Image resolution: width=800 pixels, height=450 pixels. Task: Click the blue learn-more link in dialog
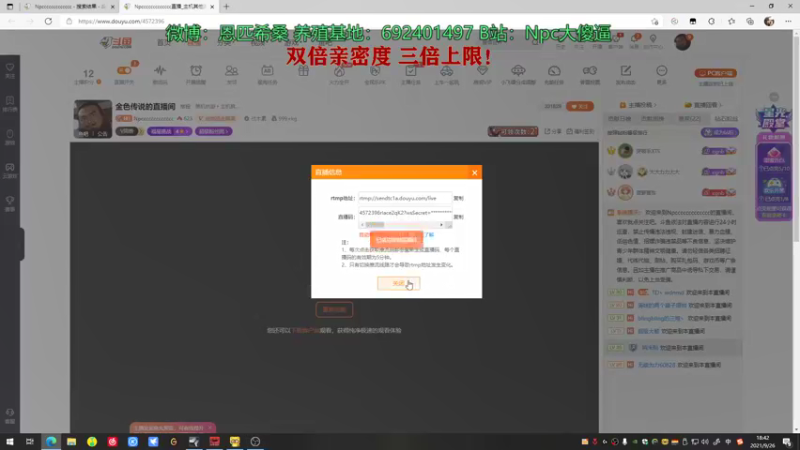tap(429, 235)
